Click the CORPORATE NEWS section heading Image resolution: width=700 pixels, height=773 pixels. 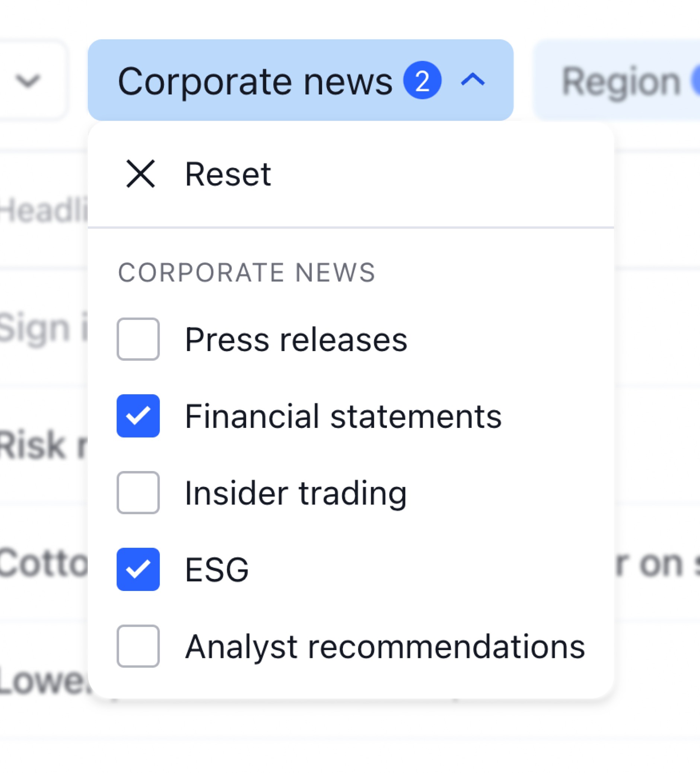click(x=247, y=273)
